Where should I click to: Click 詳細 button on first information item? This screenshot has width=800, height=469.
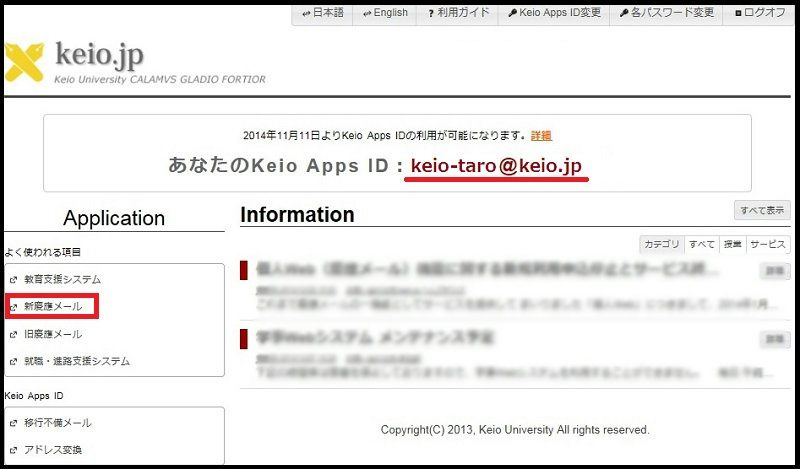click(x=775, y=271)
